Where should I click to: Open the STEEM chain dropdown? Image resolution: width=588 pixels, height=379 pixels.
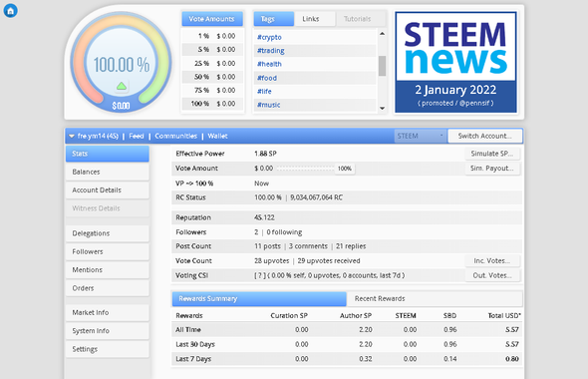(x=420, y=136)
